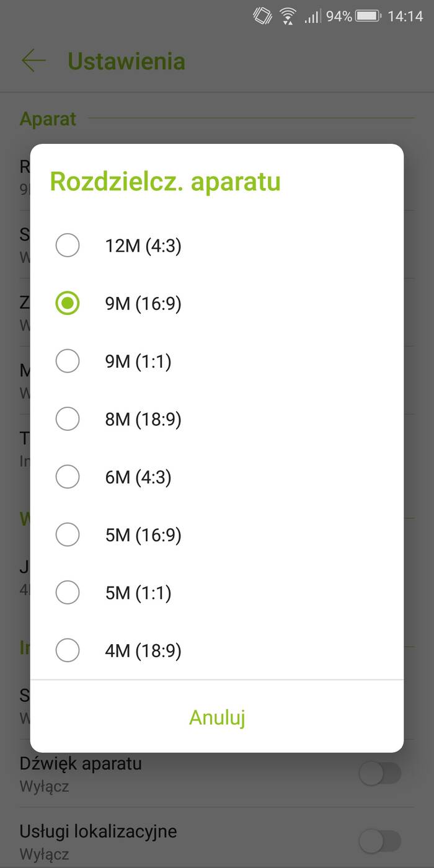Pick the 4M (18:9) radio button
This screenshot has width=434, height=868.
pos(68,651)
